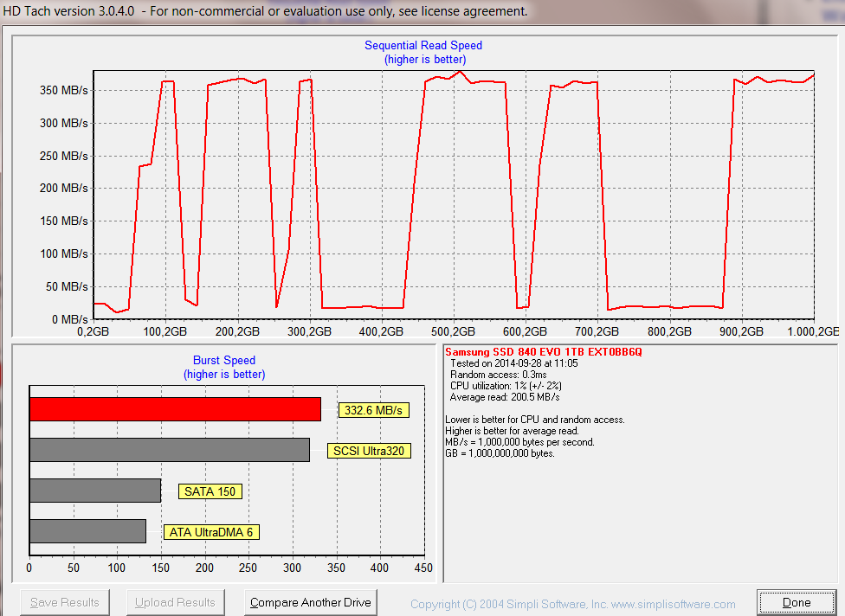845x616 pixels.
Task: Click the SATA 150 label
Action: (x=210, y=491)
